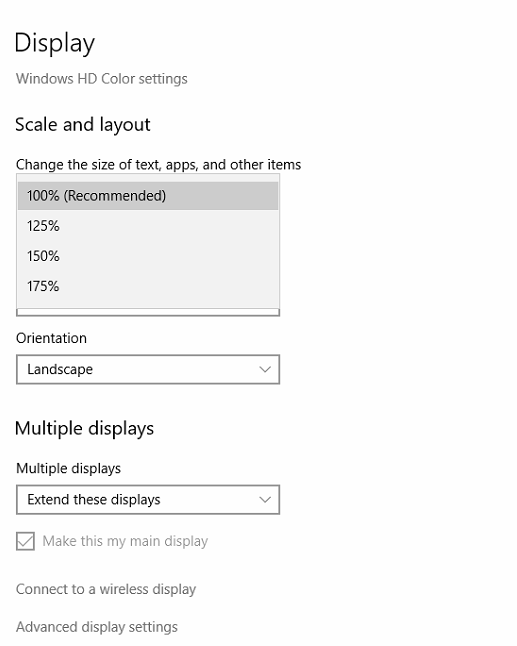Open Advanced display settings link

[97, 627]
